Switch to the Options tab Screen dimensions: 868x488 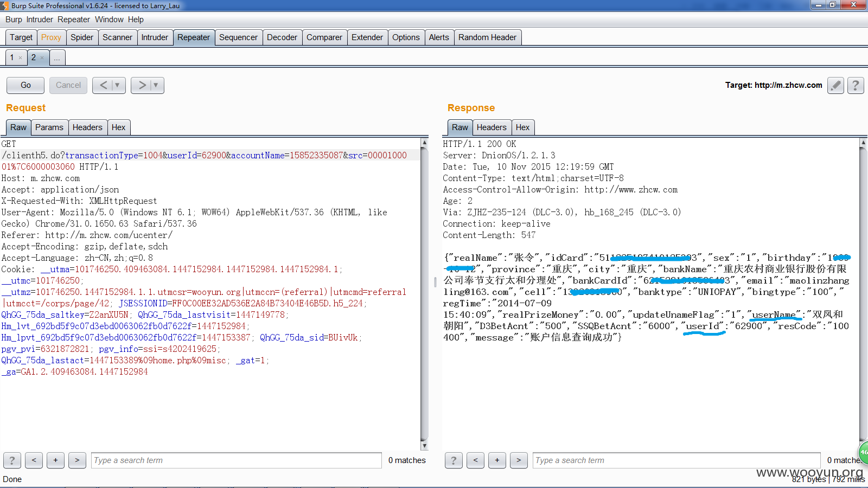pyautogui.click(x=406, y=37)
